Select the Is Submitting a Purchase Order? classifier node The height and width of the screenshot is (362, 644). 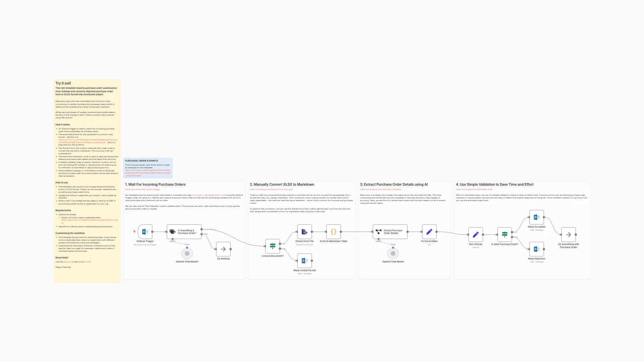[x=184, y=232]
